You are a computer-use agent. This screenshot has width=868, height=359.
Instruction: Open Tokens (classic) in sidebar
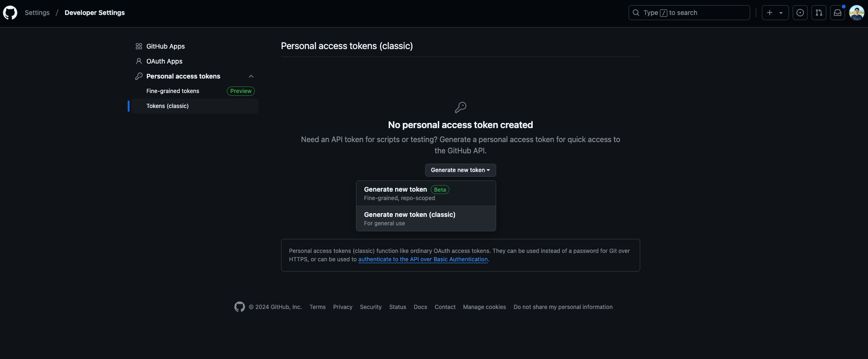click(195, 106)
